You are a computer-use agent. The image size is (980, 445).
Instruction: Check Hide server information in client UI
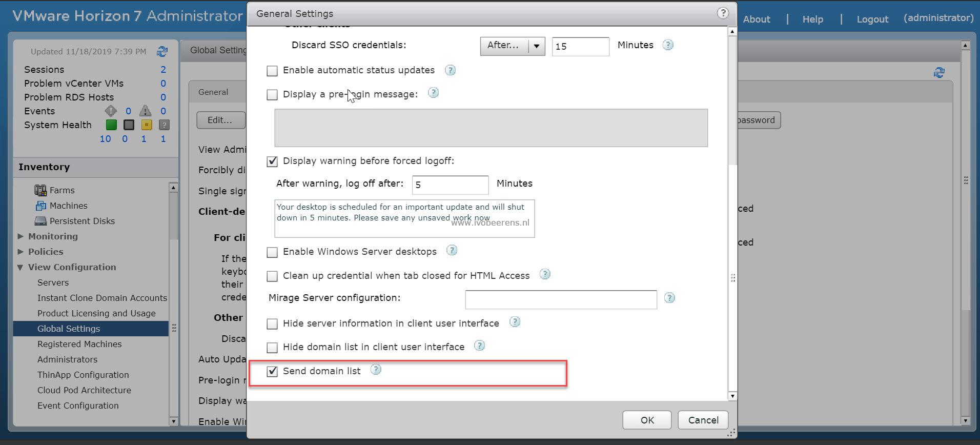(x=272, y=324)
